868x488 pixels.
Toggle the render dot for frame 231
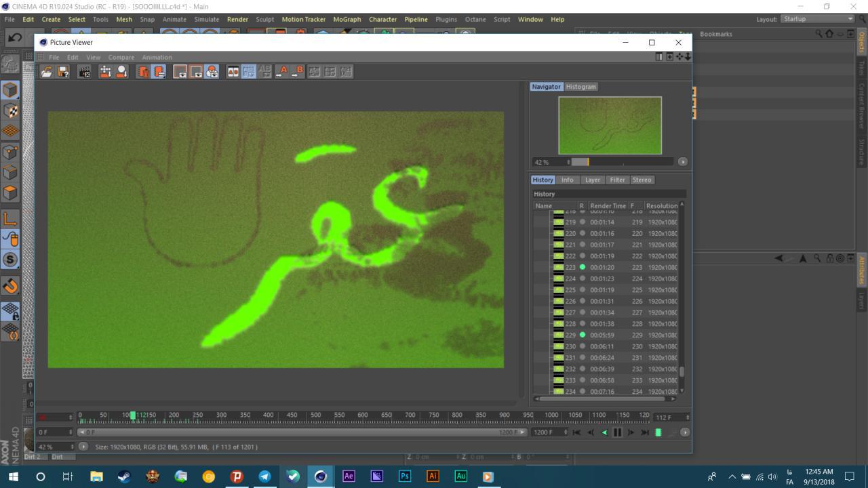582,358
